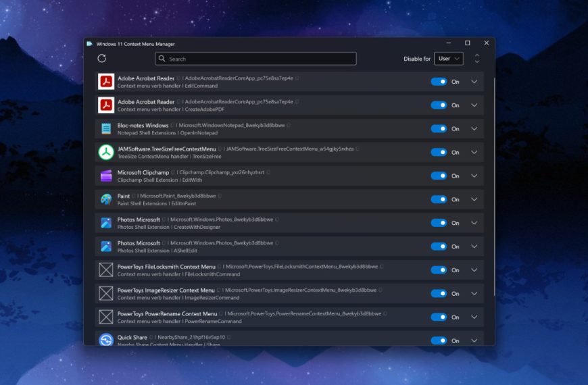Click the Microsoft Clipchamp purple icon
This screenshot has height=385, width=588.
click(106, 176)
